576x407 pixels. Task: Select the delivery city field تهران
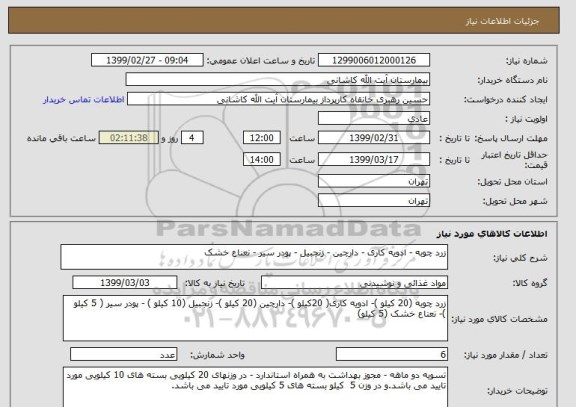(374, 201)
